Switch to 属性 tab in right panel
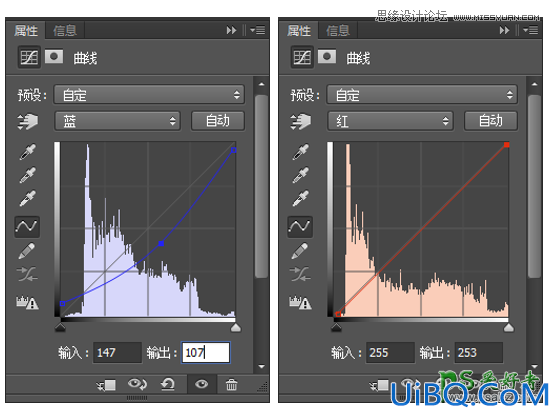The width and height of the screenshot is (550, 409). [299, 31]
